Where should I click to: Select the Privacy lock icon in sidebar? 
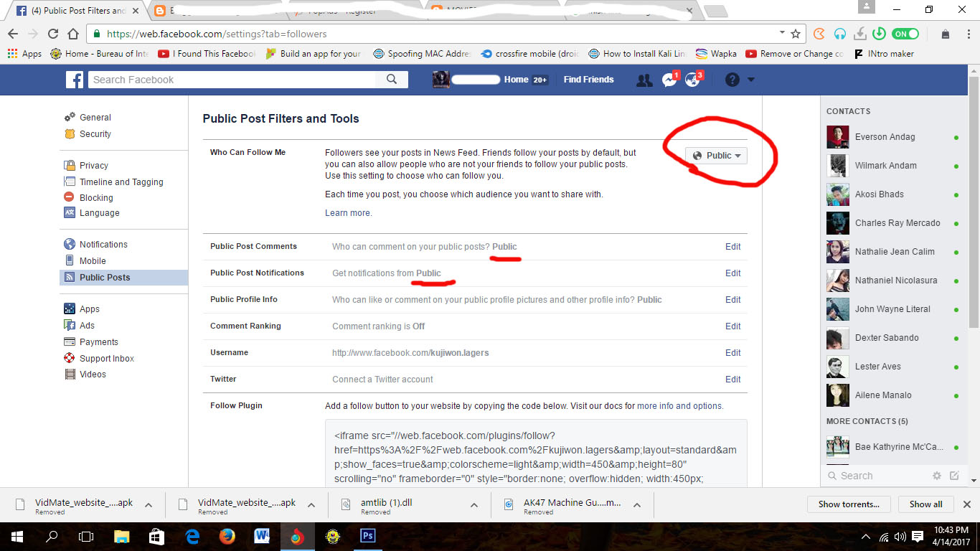coord(69,165)
